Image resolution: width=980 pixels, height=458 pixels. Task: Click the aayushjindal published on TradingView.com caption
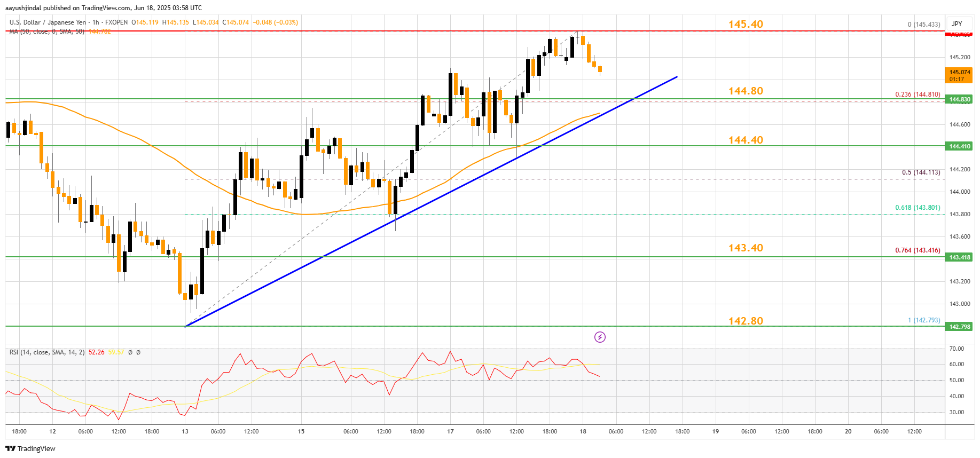[104, 8]
